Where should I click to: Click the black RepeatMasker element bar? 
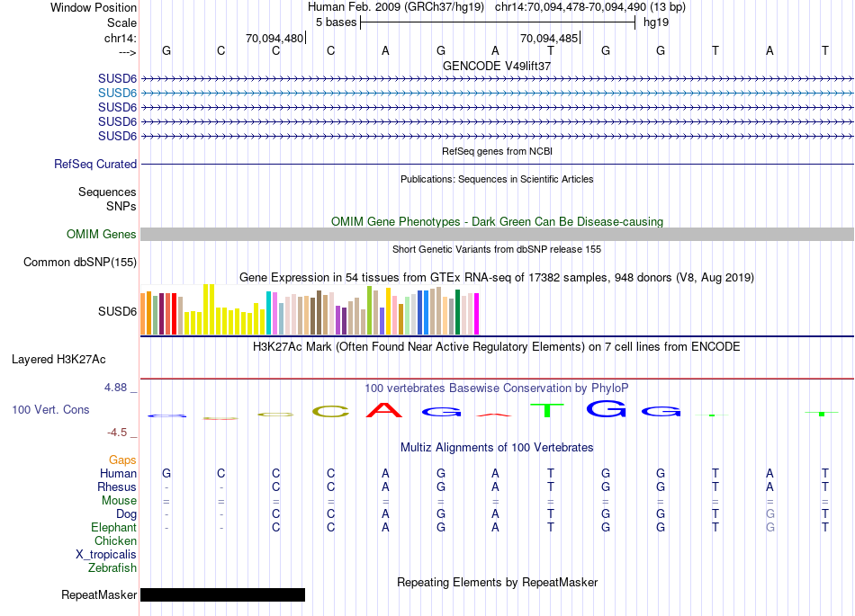pos(222,594)
